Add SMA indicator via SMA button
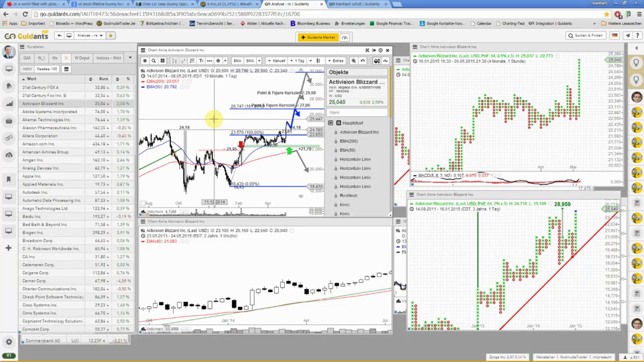This screenshot has height=362, width=644. pos(250,61)
